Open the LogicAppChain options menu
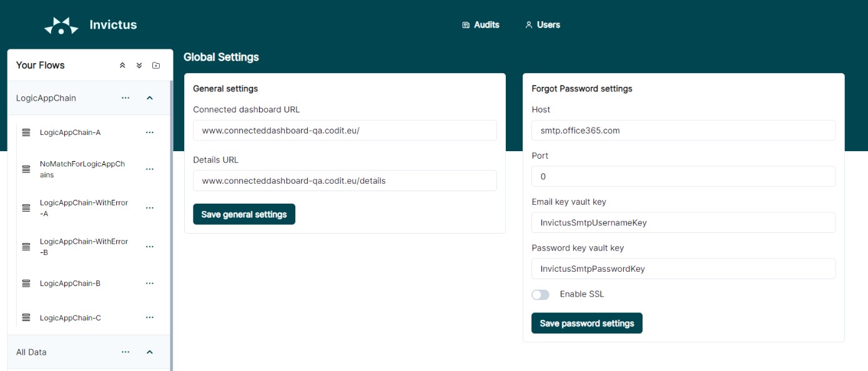 pyautogui.click(x=126, y=97)
